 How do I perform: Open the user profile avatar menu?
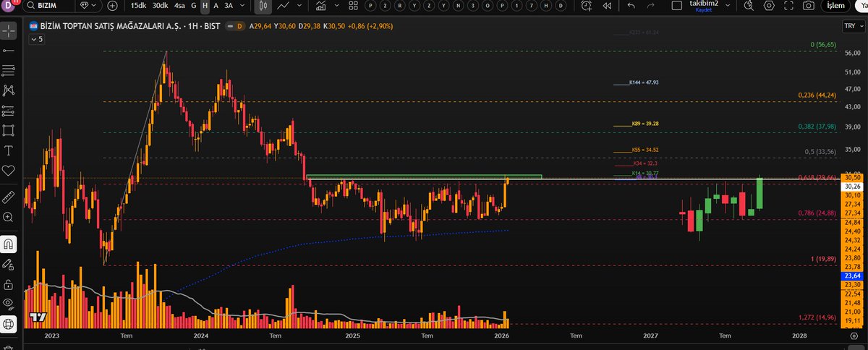point(9,6)
